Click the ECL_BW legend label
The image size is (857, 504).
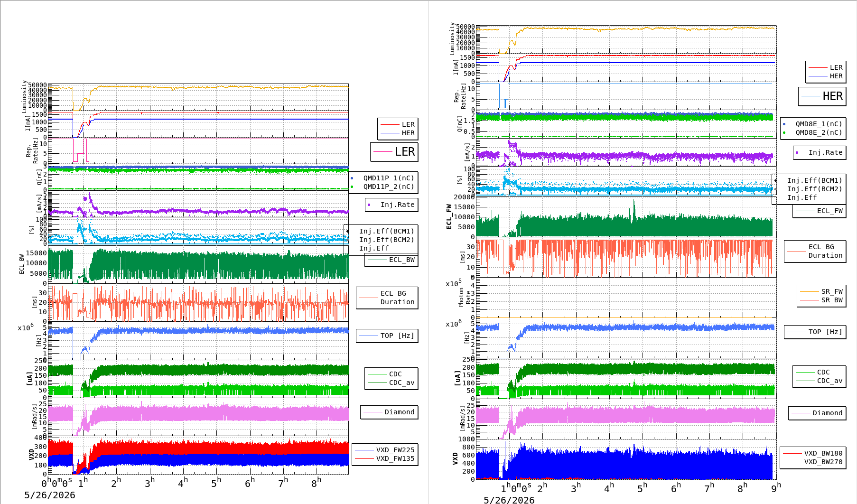(401, 260)
